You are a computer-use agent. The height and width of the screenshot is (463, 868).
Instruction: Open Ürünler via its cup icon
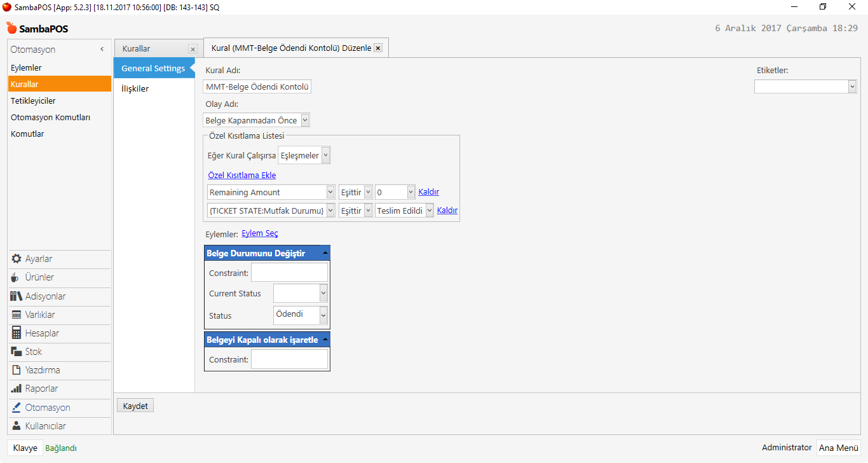17,277
